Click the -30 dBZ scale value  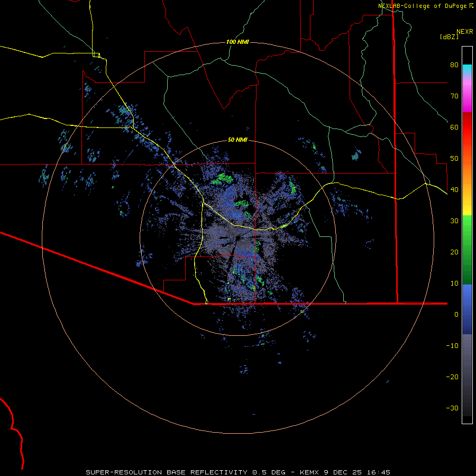click(452, 408)
